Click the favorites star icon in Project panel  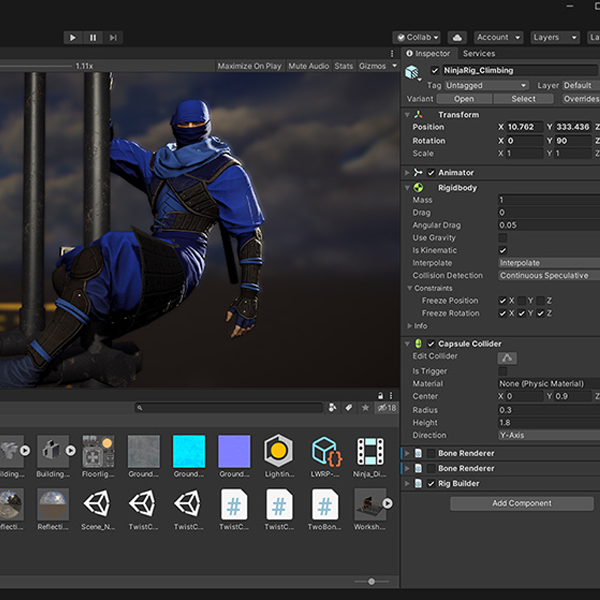365,408
